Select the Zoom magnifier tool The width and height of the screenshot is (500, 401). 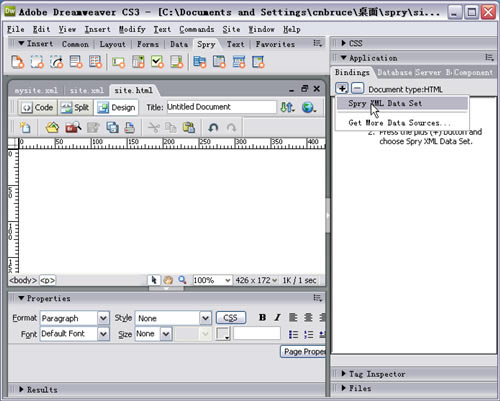(x=182, y=280)
